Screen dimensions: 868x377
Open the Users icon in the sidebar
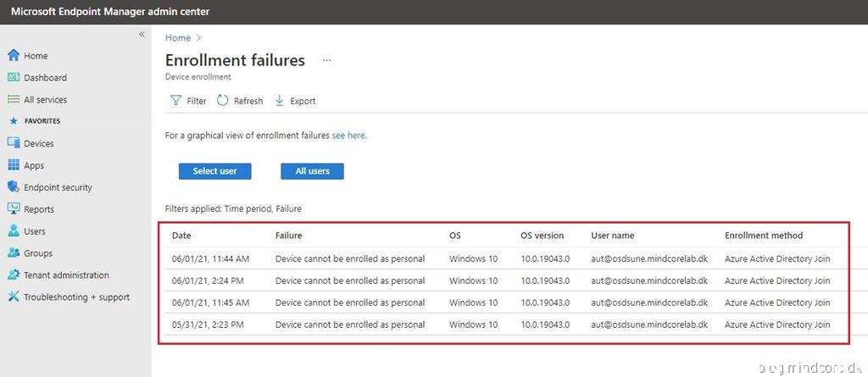coord(14,231)
